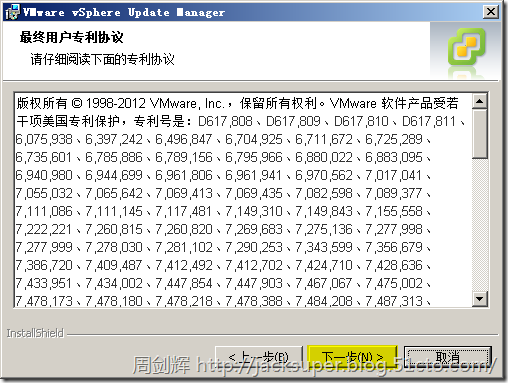Click patent number 7,089,377
This screenshot has width=508, height=383.
394,193
